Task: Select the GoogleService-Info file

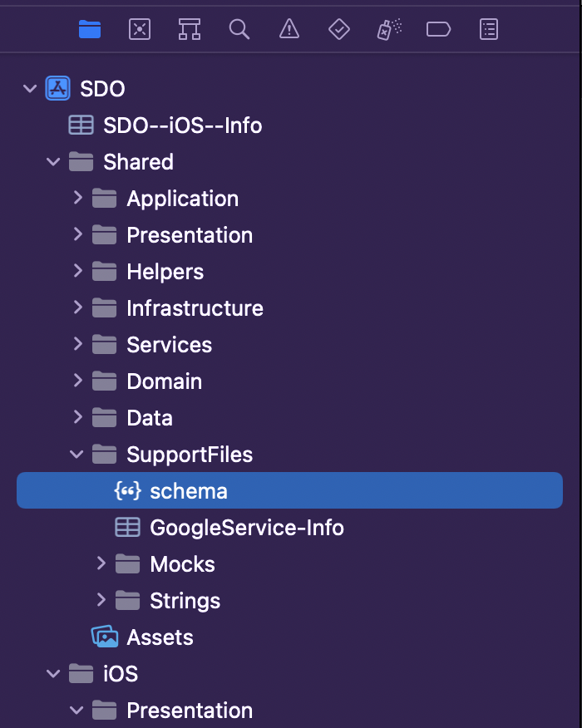Action: click(246, 528)
